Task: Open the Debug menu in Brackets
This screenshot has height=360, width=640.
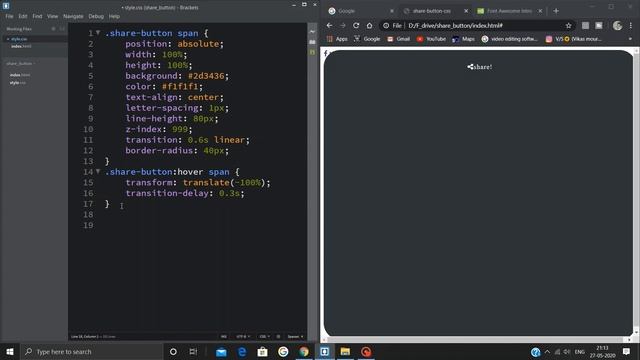Action: coord(96,16)
